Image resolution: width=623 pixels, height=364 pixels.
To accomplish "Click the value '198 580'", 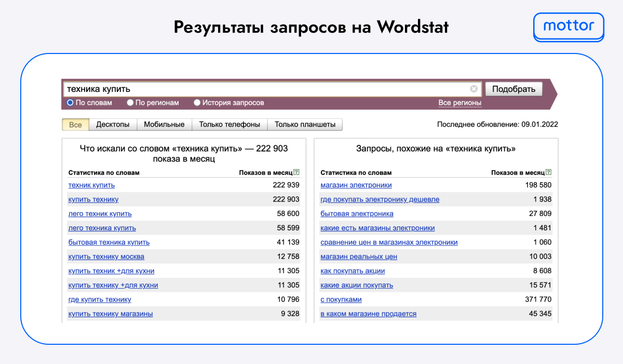I will pos(538,185).
